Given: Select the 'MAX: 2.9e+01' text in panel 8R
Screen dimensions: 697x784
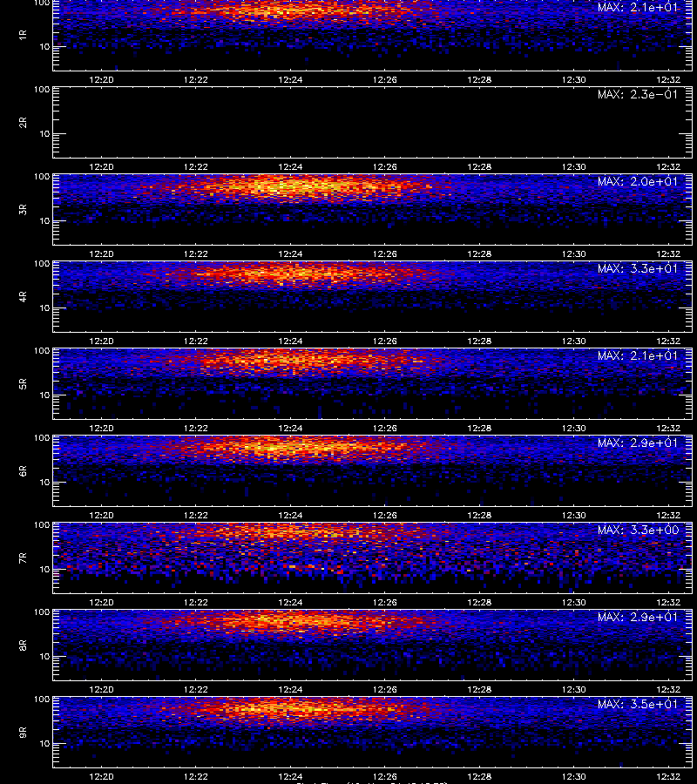Looking at the screenshot, I should (x=638, y=617).
